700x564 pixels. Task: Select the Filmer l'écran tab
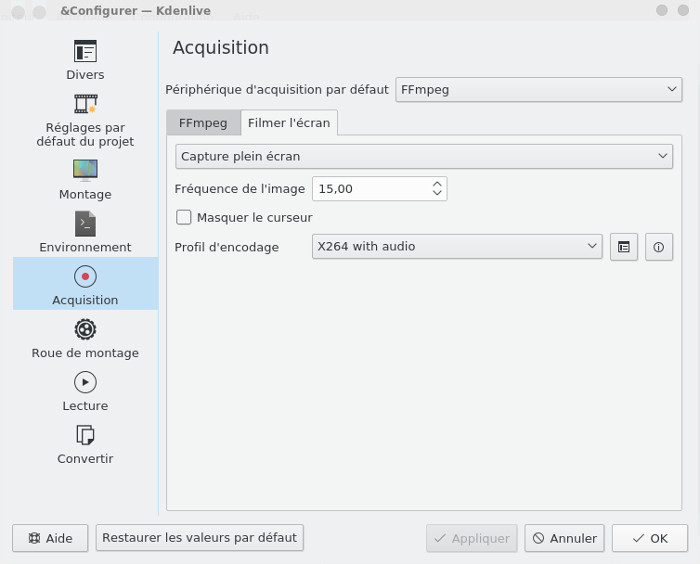pos(289,123)
